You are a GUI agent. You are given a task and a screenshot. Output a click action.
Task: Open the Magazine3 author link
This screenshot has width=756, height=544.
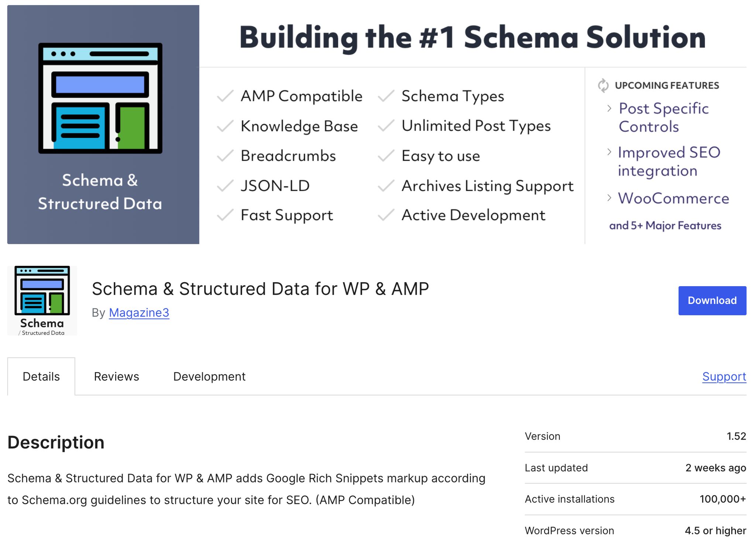point(139,312)
